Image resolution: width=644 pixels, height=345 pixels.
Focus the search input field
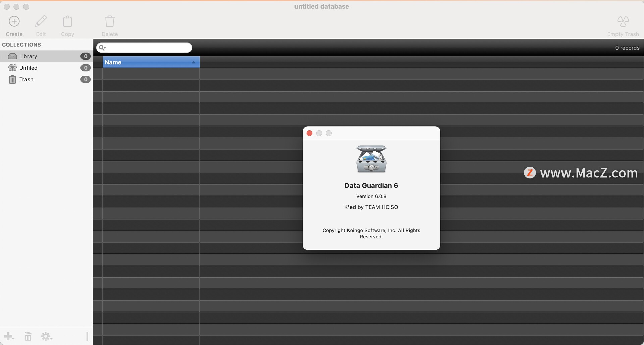(144, 48)
